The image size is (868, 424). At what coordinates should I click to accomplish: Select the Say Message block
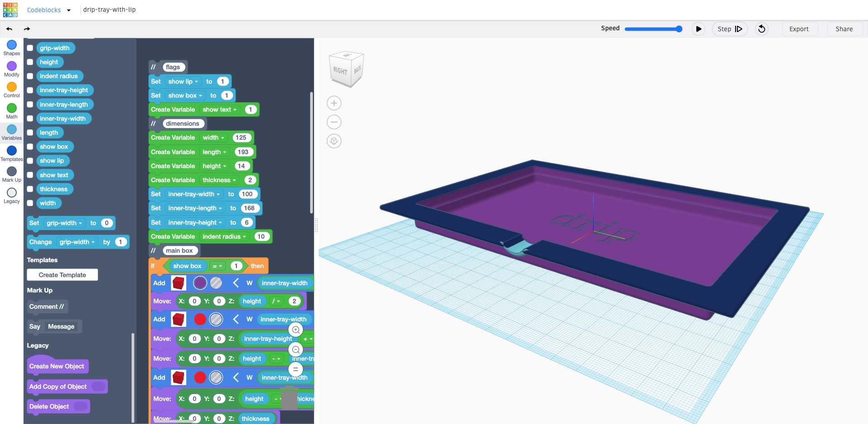click(54, 326)
